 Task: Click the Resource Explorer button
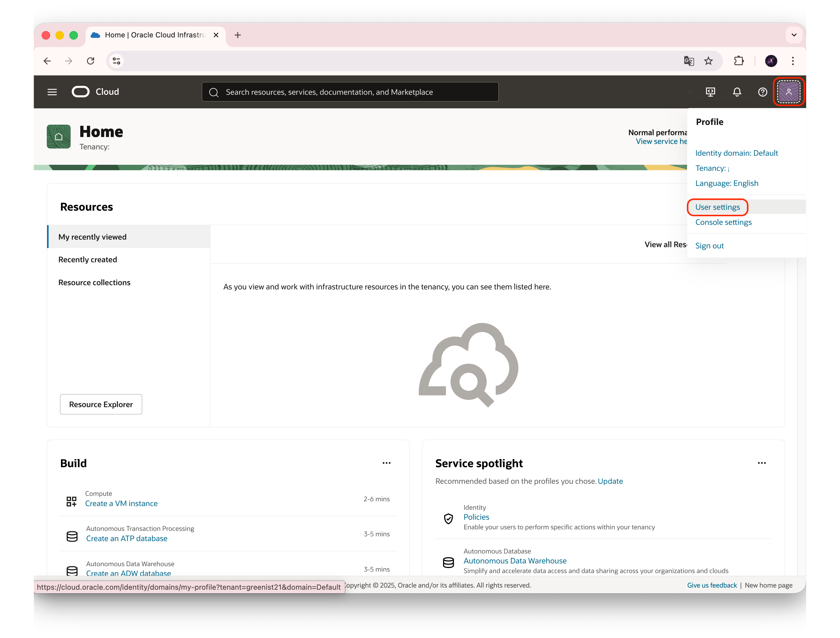101,404
